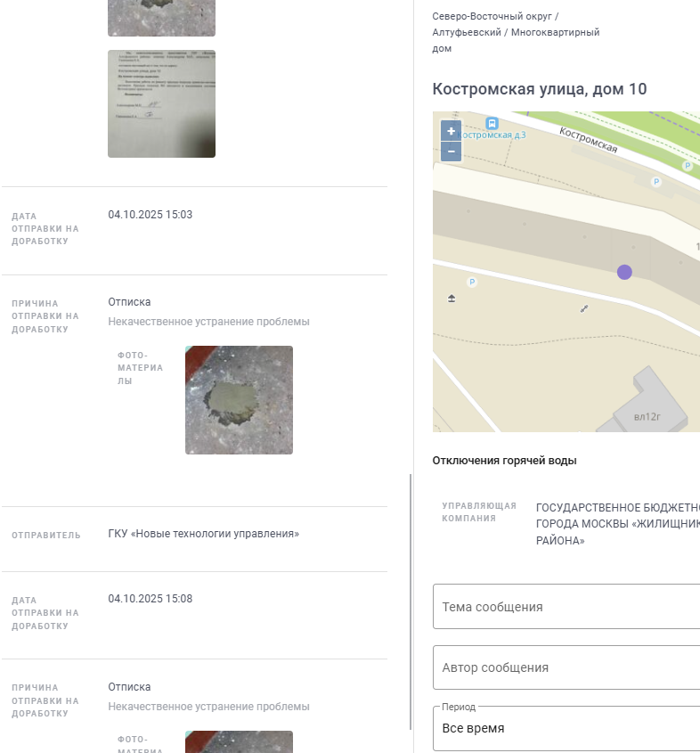Click the Алтуфьевский breadcrumb
The image size is (700, 753).
(x=467, y=32)
